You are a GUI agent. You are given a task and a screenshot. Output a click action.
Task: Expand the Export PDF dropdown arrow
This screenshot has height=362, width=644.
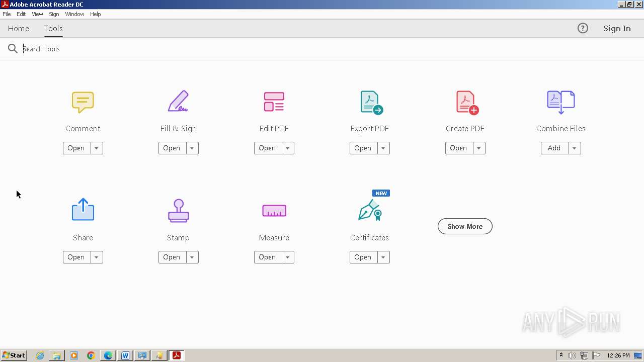coord(383,148)
